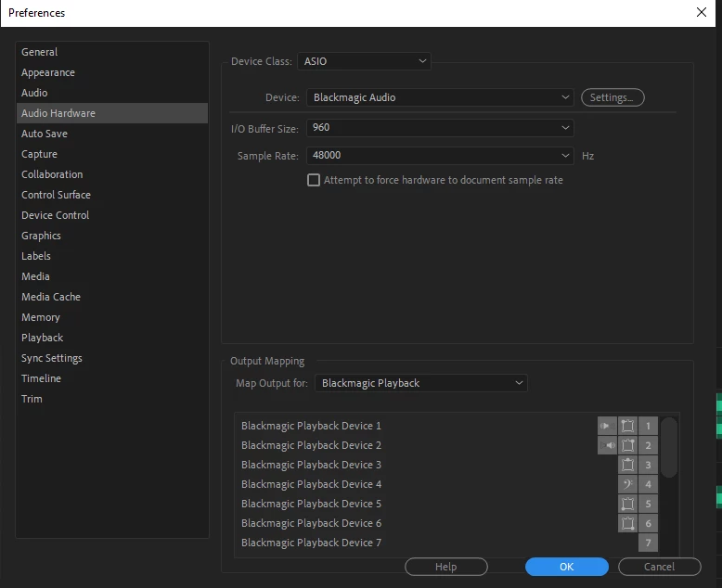Click the front-right 5.1 icon on Device 2 row
Screen dimensions: 722x588
point(627,445)
